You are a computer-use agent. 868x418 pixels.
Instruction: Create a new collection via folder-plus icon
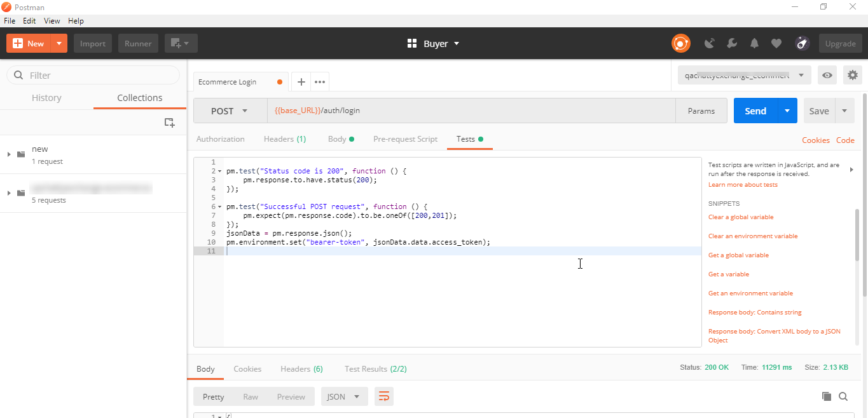pyautogui.click(x=169, y=122)
